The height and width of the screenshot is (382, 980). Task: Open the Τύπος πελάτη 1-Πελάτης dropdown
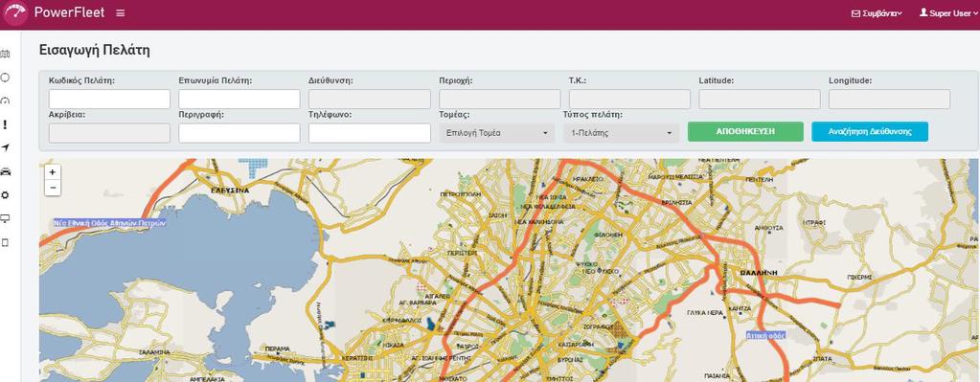coord(621,133)
